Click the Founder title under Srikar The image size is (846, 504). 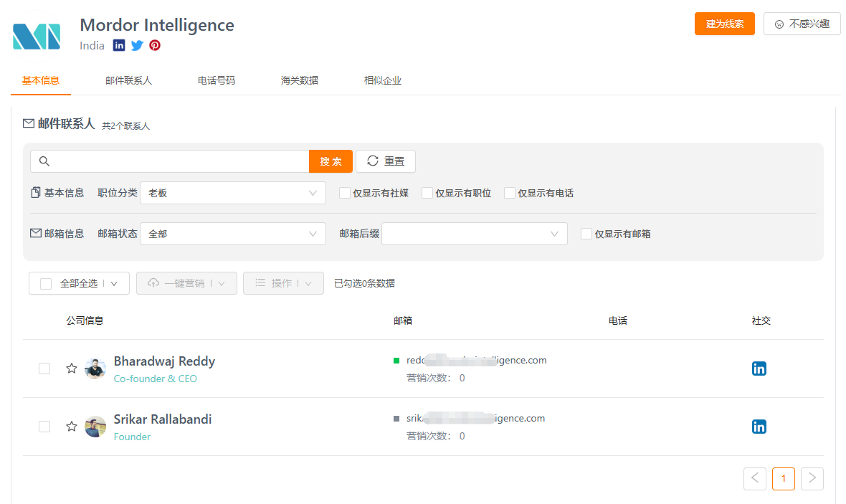(x=132, y=437)
